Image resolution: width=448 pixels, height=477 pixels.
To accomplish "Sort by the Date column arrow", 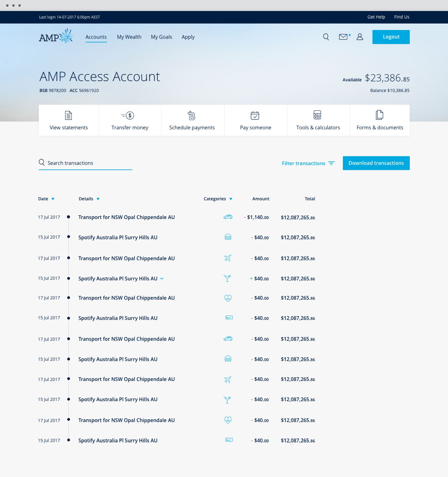I will [x=53, y=199].
